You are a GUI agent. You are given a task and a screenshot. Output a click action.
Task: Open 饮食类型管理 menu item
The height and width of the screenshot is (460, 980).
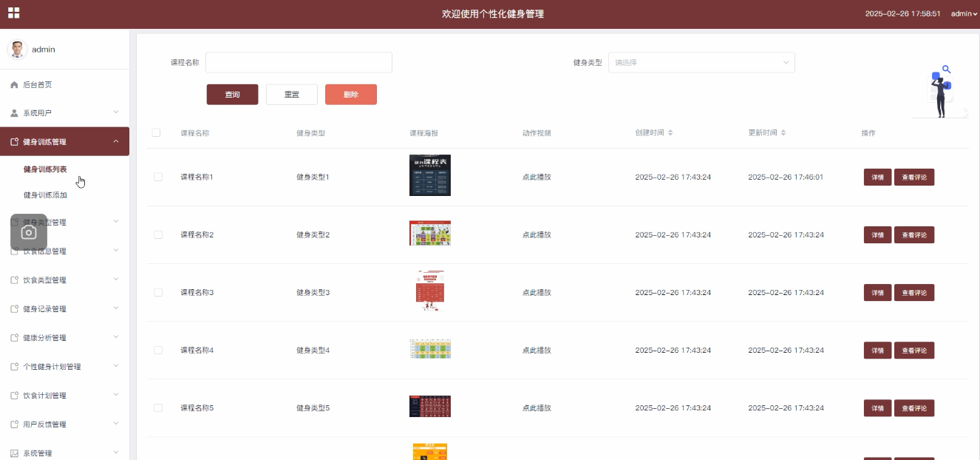(x=64, y=280)
